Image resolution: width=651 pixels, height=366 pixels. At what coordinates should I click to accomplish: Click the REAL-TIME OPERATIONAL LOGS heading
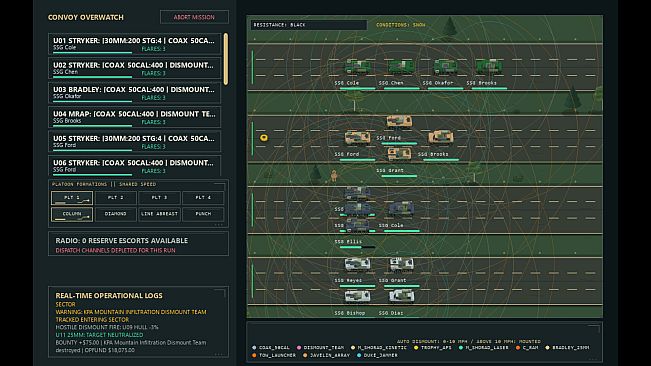point(109,296)
